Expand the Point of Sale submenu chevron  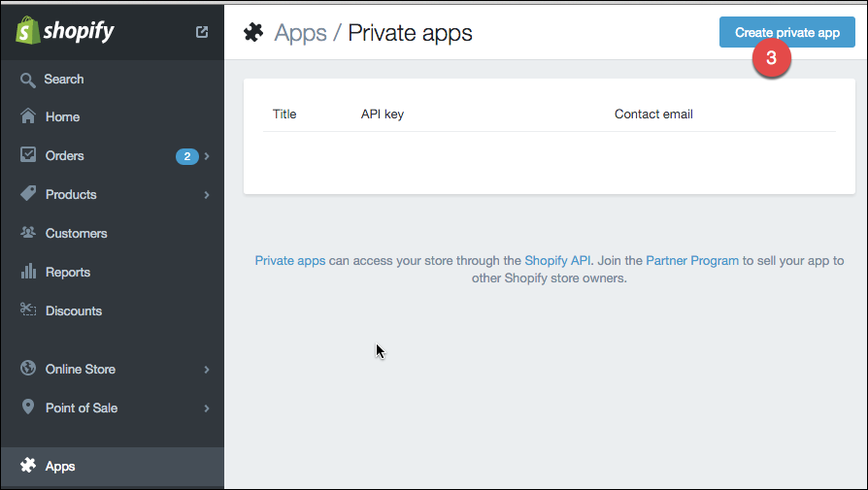[x=207, y=408]
